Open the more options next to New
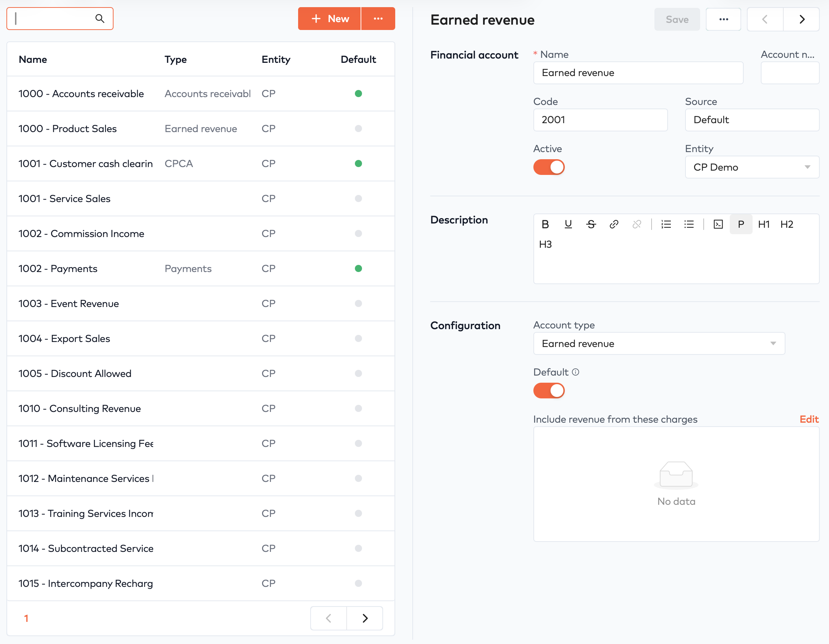Viewport: 829px width, 644px height. pos(378,19)
